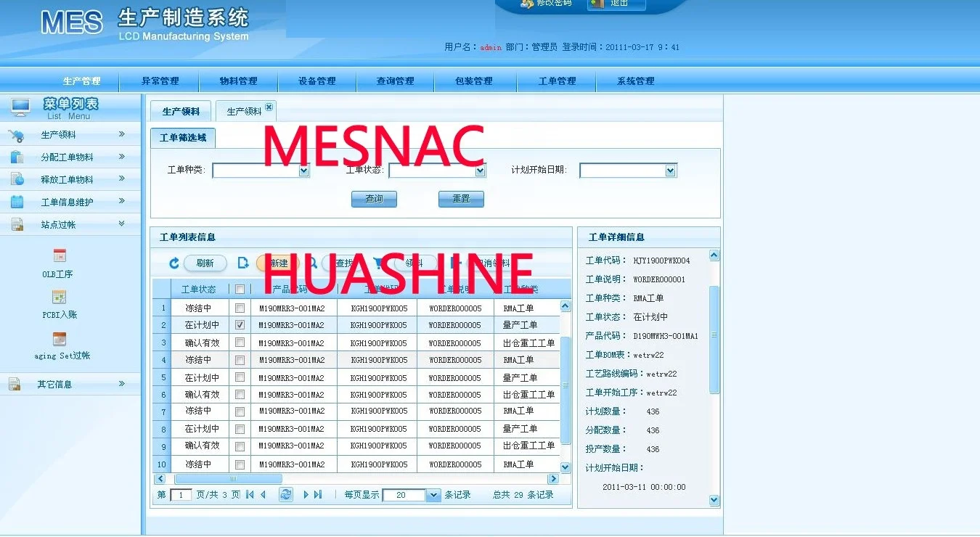This screenshot has height=537, width=980.
Task: Open the OLB工序 station icon
Action: click(x=60, y=255)
